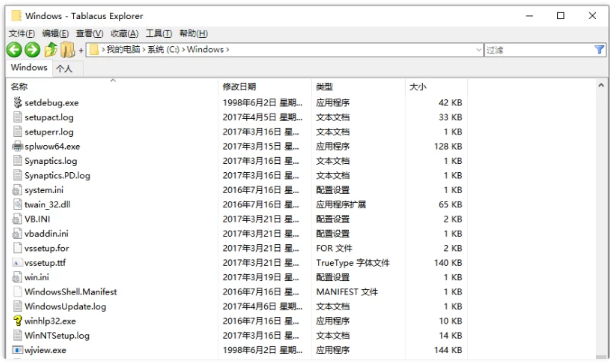Click the MANIFEST 文件 type cell
The width and height of the screenshot is (610, 362).
click(x=347, y=292)
